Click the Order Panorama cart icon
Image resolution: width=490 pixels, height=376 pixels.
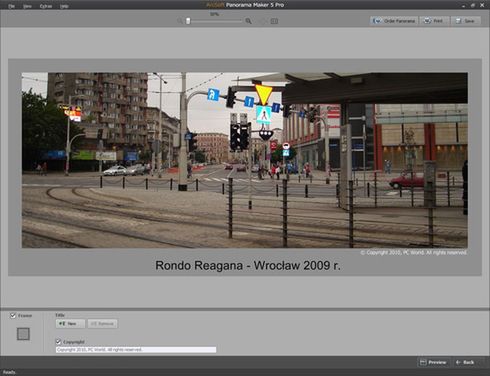(377, 21)
